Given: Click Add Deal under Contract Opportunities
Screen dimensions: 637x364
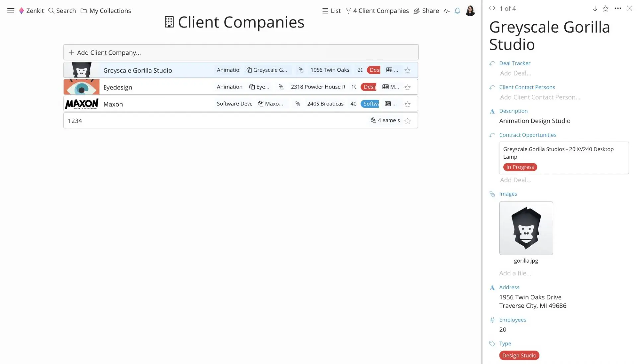Looking at the screenshot, I should tap(515, 180).
